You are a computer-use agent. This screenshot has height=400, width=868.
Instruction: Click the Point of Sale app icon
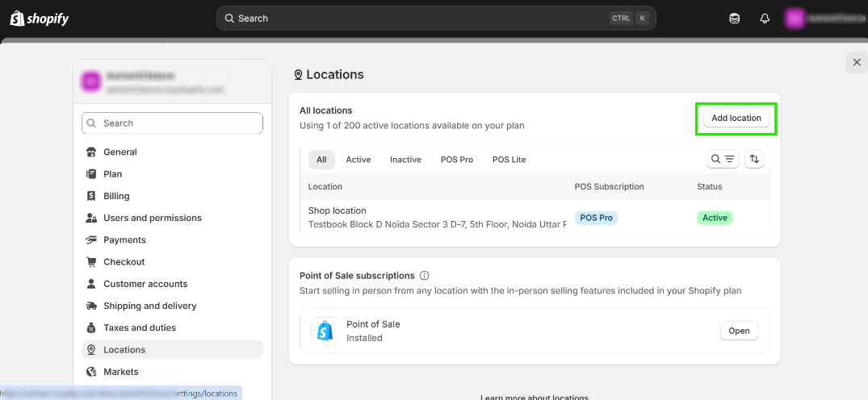point(325,331)
